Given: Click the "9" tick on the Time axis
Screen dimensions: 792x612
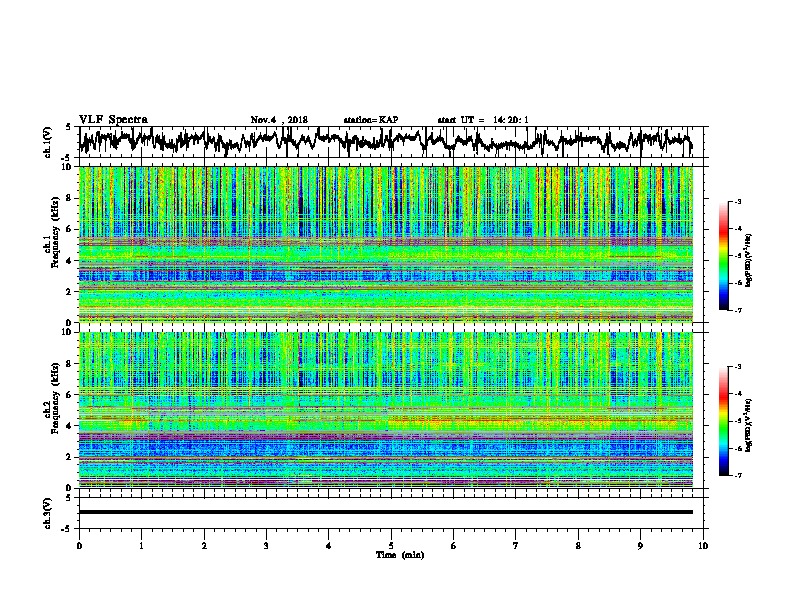Looking at the screenshot, I should point(640,546).
